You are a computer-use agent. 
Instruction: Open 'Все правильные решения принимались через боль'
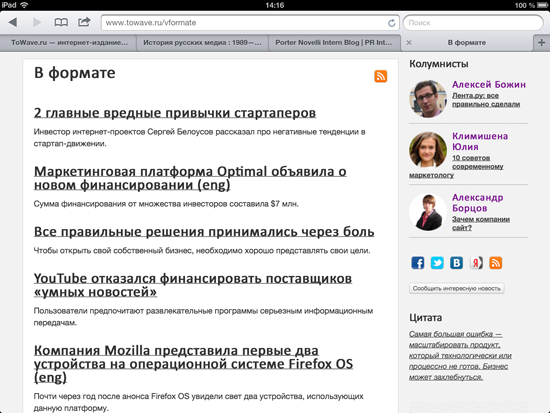[x=204, y=232]
